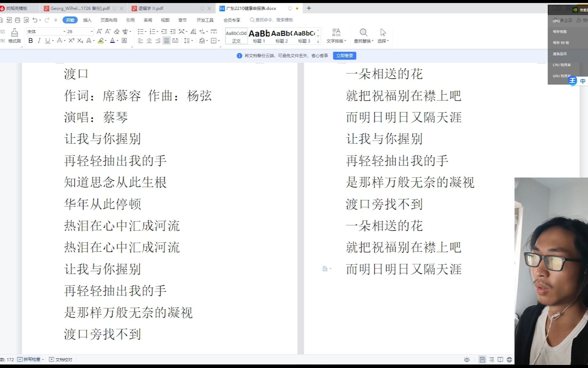The image size is (588, 368).
Task: Open the Review (审阅) tab
Action: 148,20
